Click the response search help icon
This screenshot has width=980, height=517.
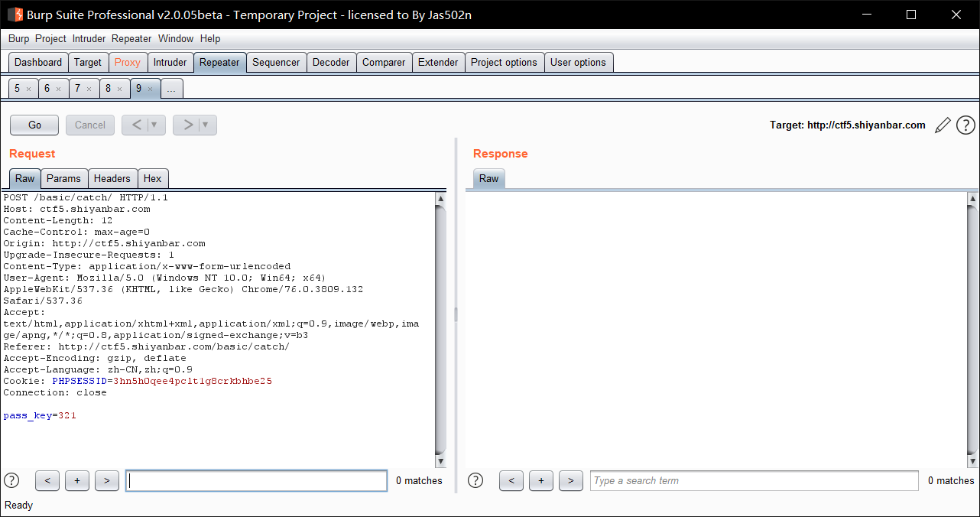[475, 480]
